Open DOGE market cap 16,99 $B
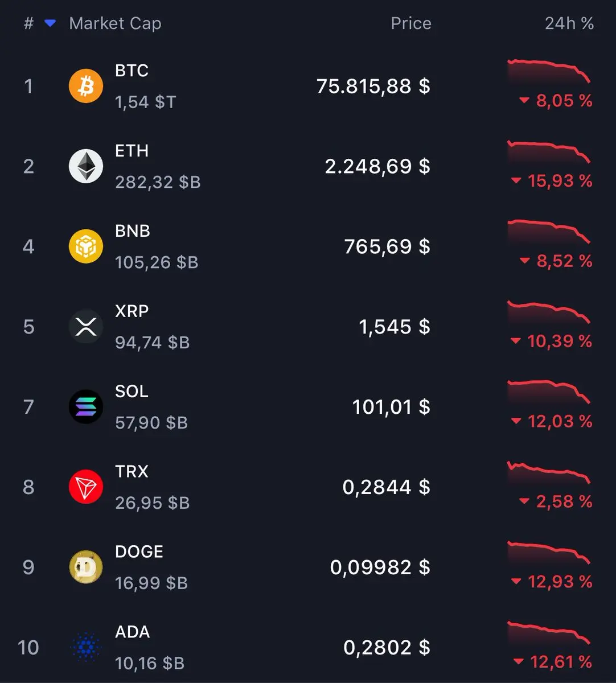The image size is (616, 683). [x=151, y=583]
